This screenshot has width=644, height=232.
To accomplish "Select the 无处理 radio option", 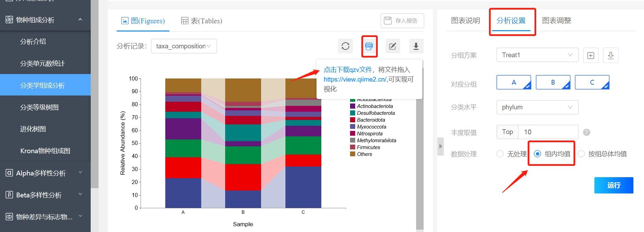I will tap(500, 154).
